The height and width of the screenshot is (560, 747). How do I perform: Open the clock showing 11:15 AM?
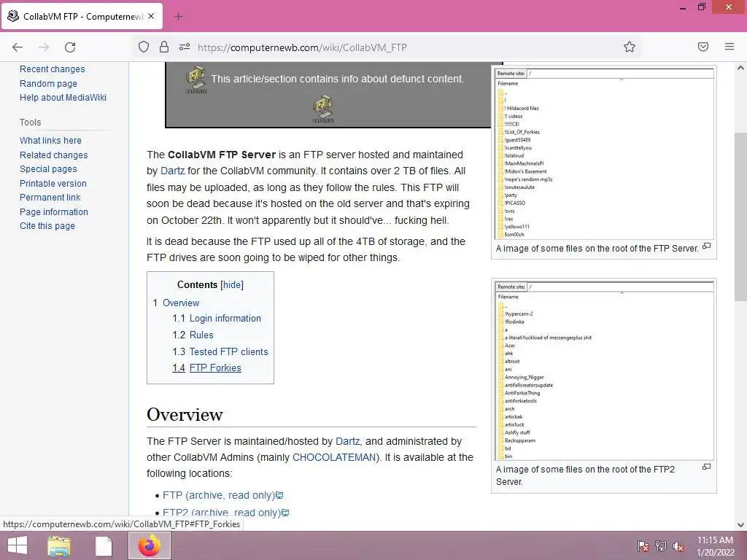(715, 546)
